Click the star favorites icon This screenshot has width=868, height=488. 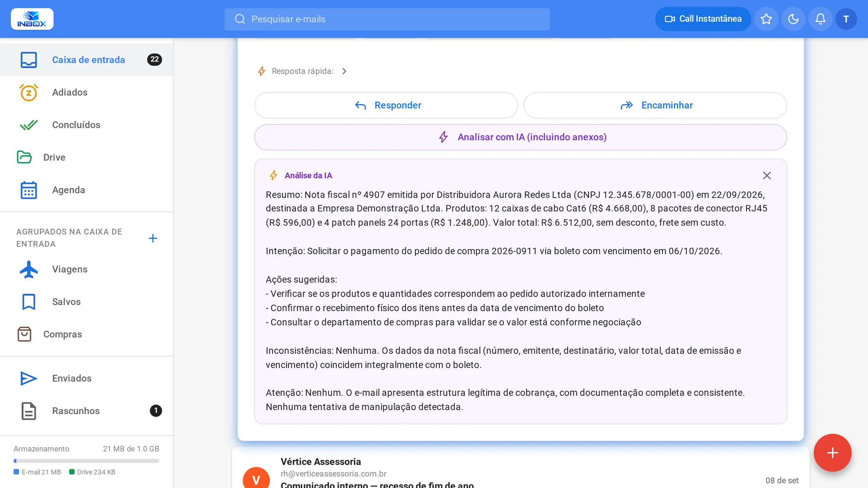coord(766,19)
